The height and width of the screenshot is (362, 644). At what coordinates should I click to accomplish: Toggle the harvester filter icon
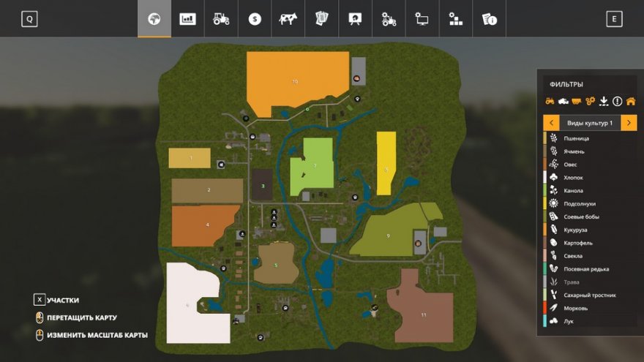(x=563, y=101)
